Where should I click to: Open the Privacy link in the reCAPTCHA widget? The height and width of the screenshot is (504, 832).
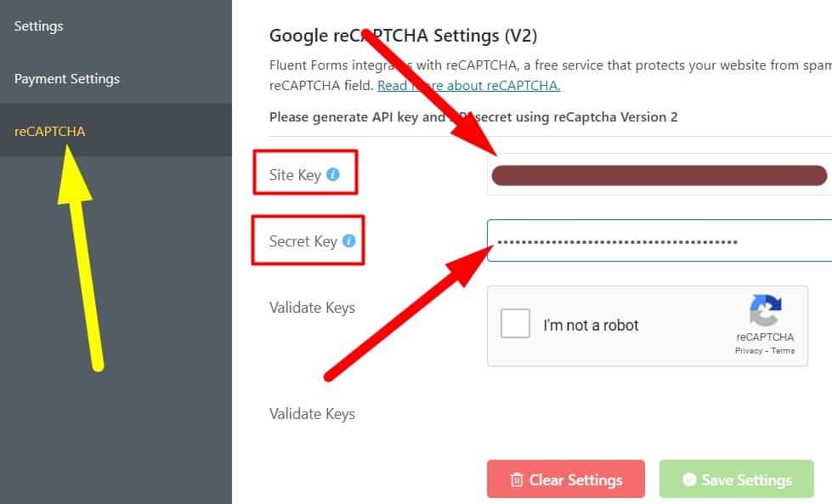749,350
